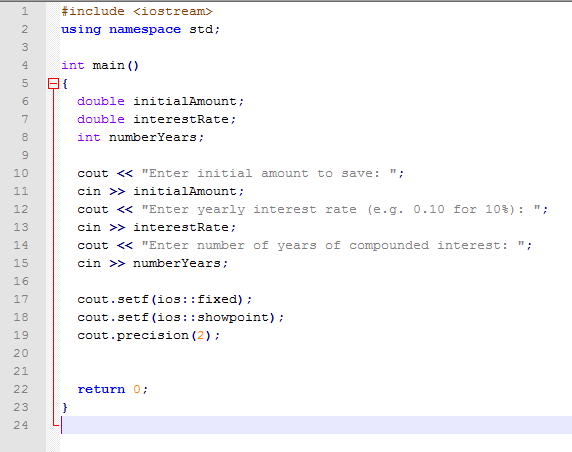Click line number 22 in the gutter
Viewport: 572px width, 452px height.
(x=21, y=389)
